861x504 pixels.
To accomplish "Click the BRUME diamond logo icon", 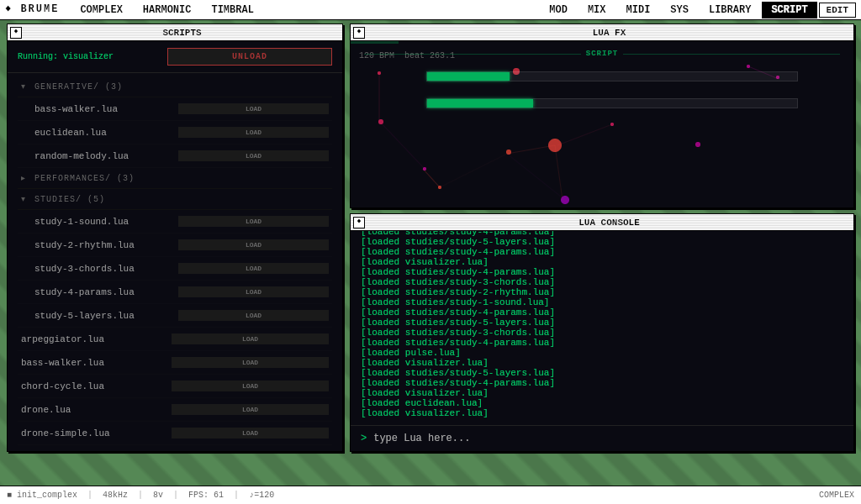I will [x=10, y=9].
